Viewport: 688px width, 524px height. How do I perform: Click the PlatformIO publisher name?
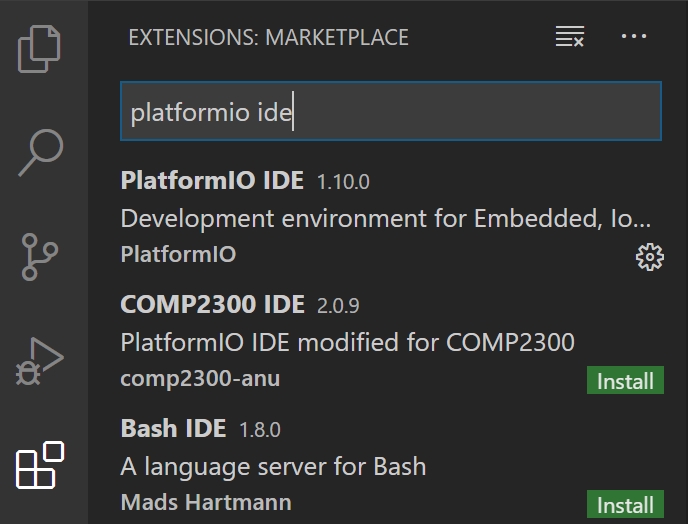pos(178,254)
